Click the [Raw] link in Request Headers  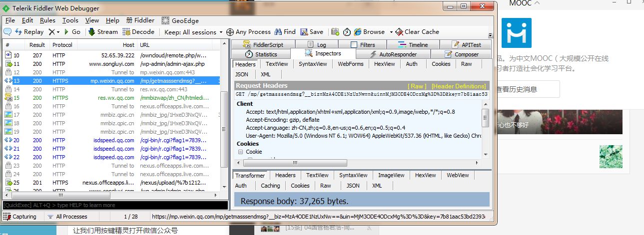pyautogui.click(x=418, y=86)
